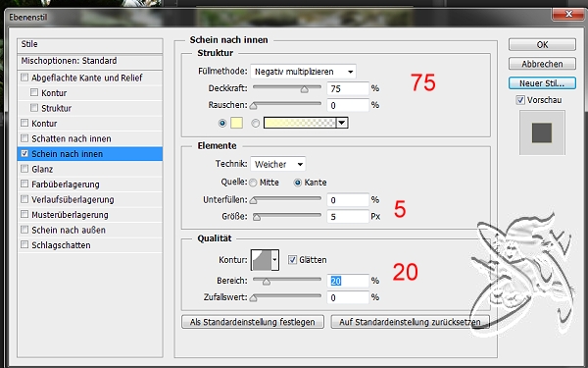This screenshot has height=368, width=588.
Task: Click the Abbrechen button
Action: pyautogui.click(x=542, y=64)
